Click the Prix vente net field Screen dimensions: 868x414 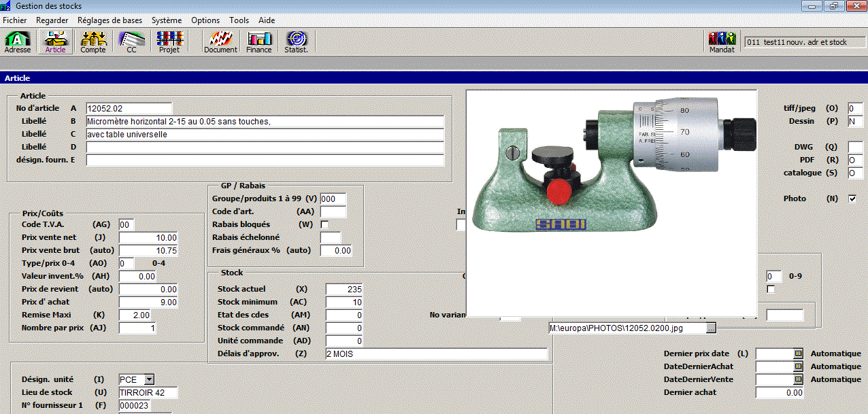click(149, 237)
